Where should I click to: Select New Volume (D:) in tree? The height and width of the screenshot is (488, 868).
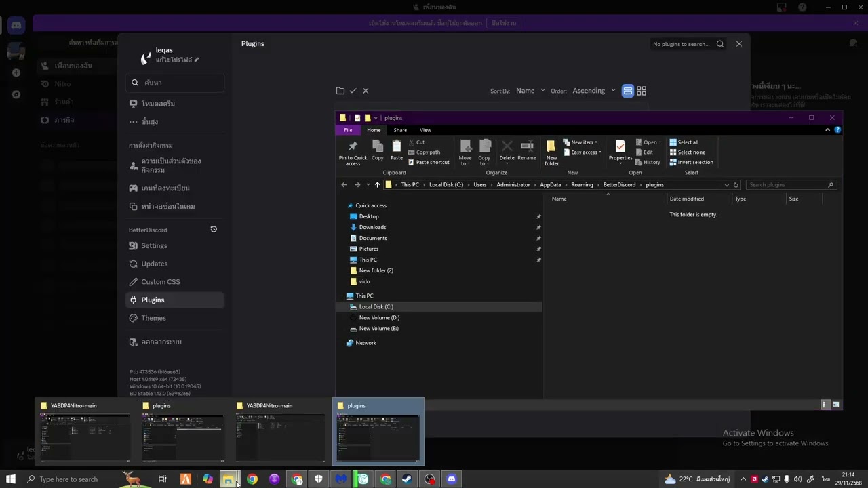pyautogui.click(x=379, y=318)
